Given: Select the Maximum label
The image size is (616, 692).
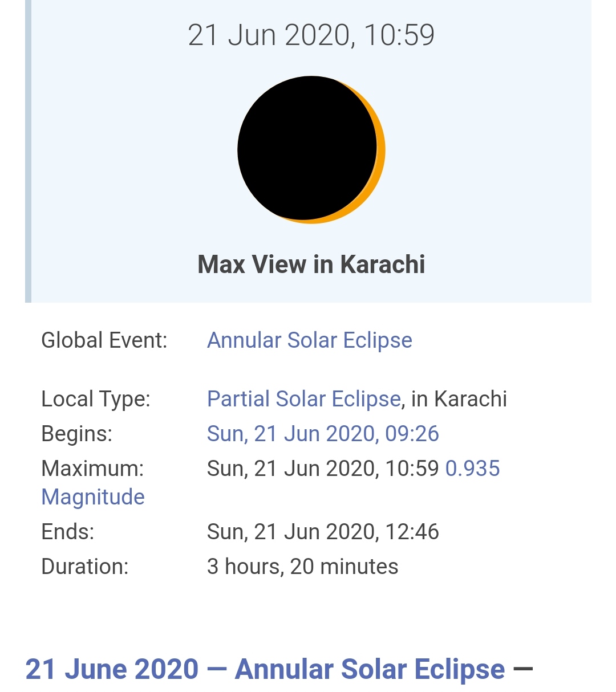Looking at the screenshot, I should click(92, 469).
